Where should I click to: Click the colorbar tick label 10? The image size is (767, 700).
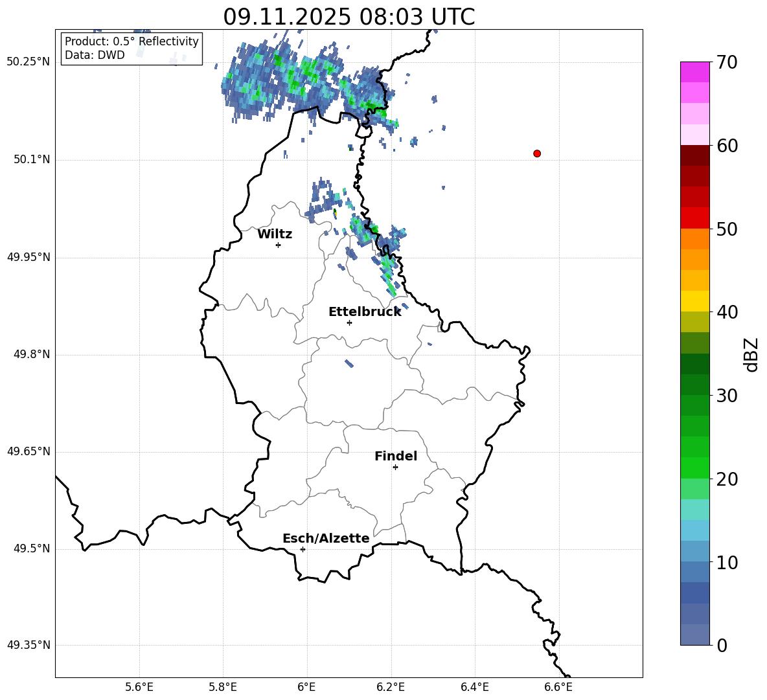coord(727,562)
